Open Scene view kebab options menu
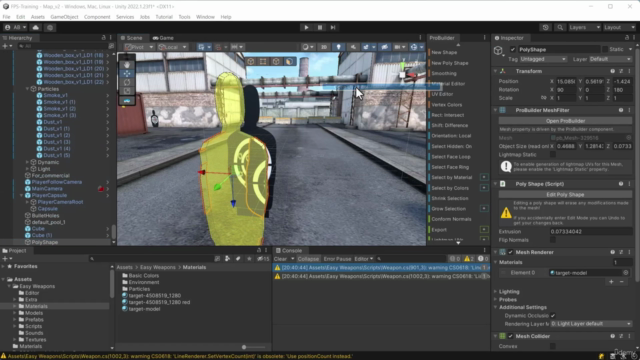This screenshot has width=640, height=360. [420, 38]
